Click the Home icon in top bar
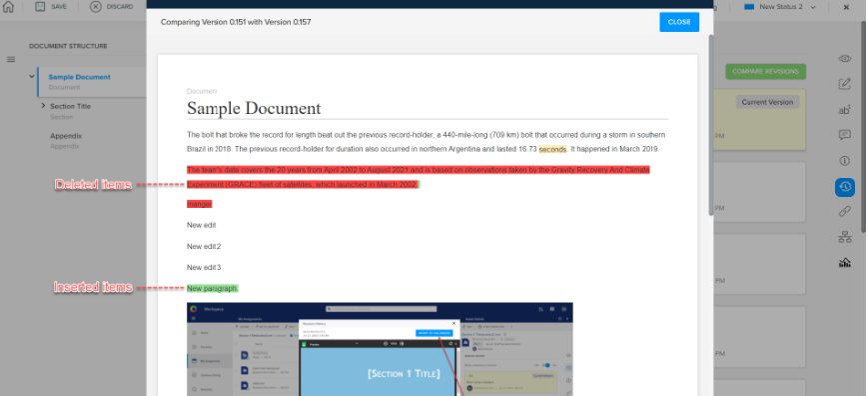The width and height of the screenshot is (868, 396). click(8, 7)
